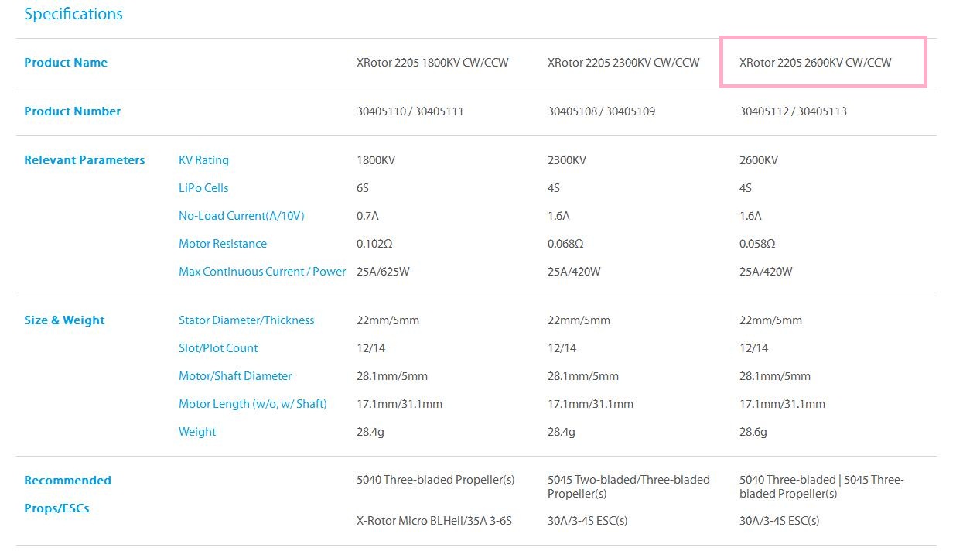
Task: Click product number 30405108 / 30405109
Action: (x=601, y=111)
